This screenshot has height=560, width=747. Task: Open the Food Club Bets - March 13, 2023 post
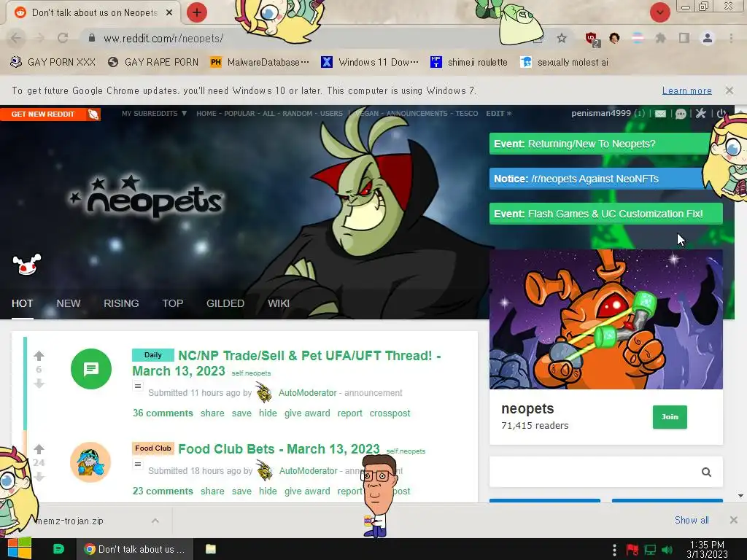click(x=279, y=448)
